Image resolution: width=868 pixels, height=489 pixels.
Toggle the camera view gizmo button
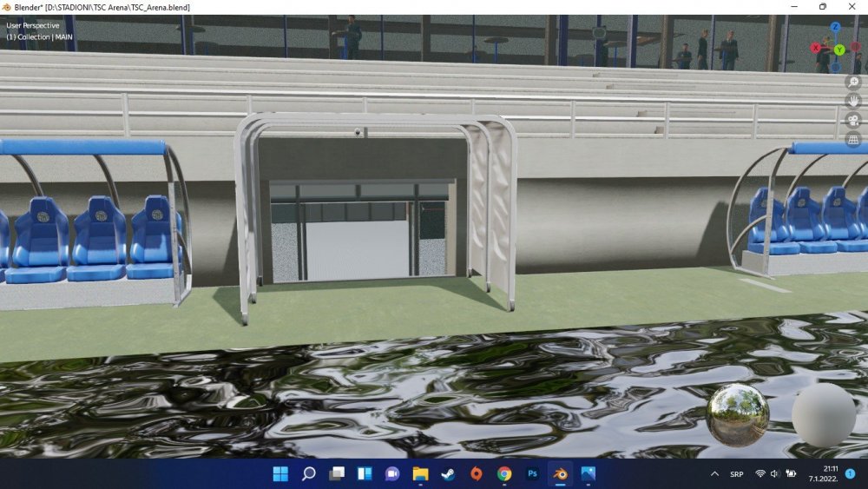tap(853, 120)
